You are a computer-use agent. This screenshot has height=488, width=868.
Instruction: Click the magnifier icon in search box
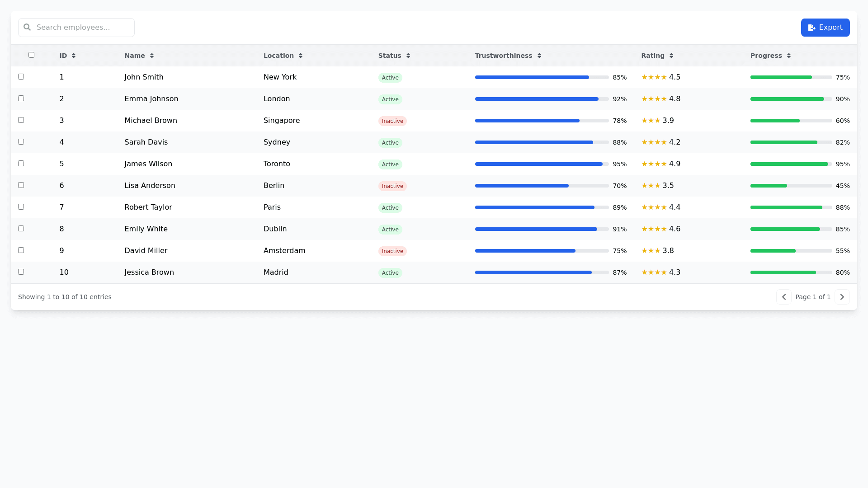point(27,28)
